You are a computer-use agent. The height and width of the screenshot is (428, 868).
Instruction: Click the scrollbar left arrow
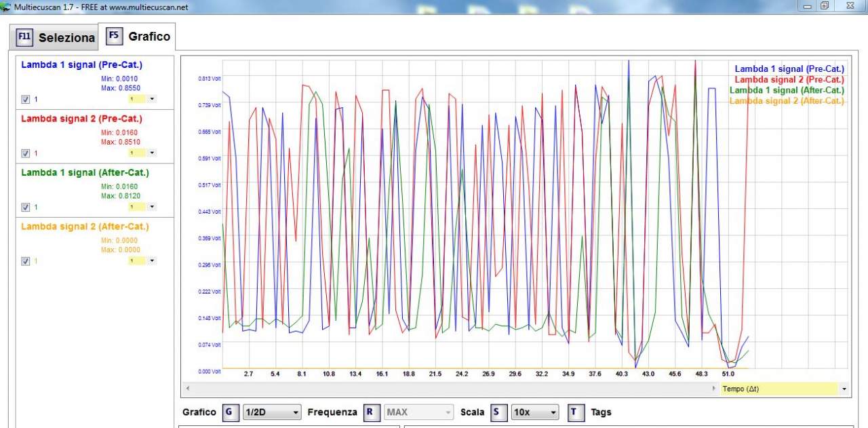(x=188, y=389)
